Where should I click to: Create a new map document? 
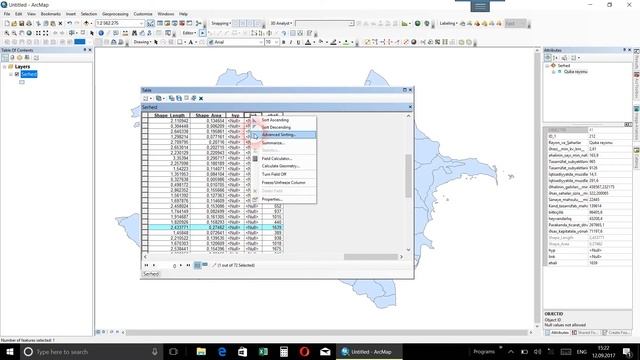click(7, 24)
